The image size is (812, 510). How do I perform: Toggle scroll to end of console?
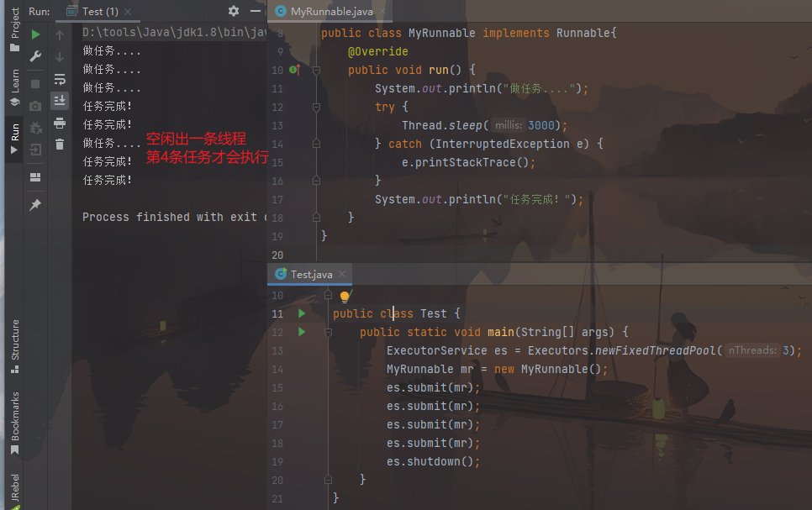click(x=60, y=101)
